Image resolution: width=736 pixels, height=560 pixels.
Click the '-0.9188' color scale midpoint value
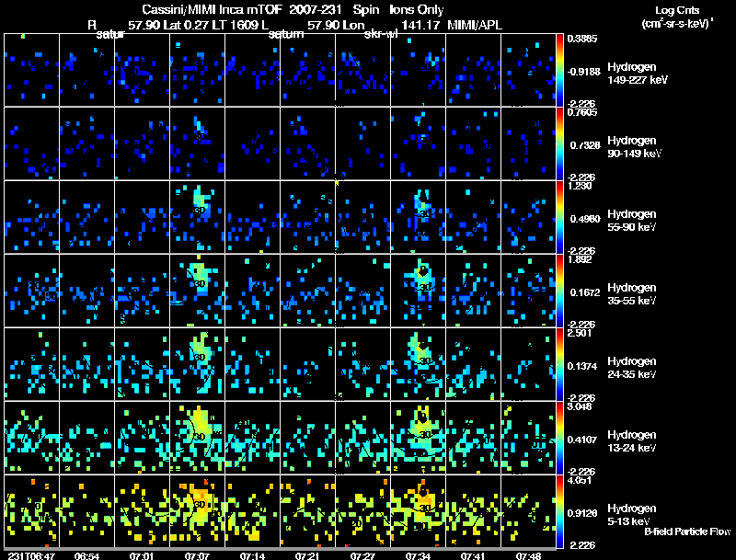tap(583, 72)
